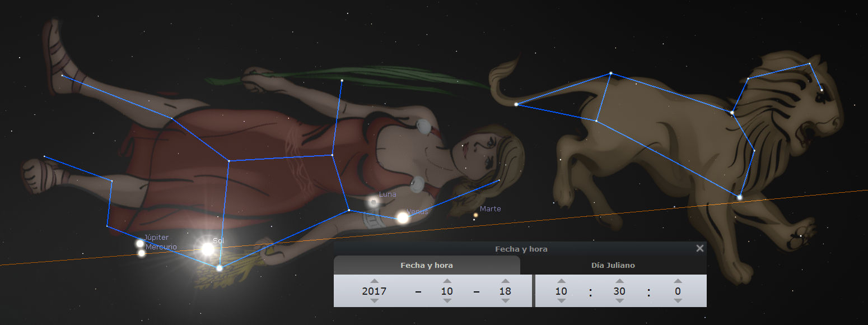Increase the hour value
Viewport: 868px width, 325px height.
click(x=561, y=281)
